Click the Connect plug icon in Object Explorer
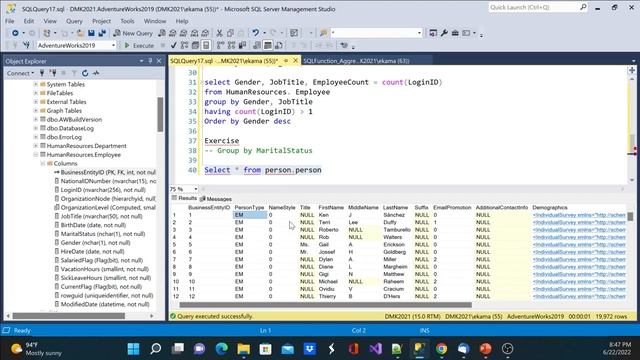 pos(42,73)
